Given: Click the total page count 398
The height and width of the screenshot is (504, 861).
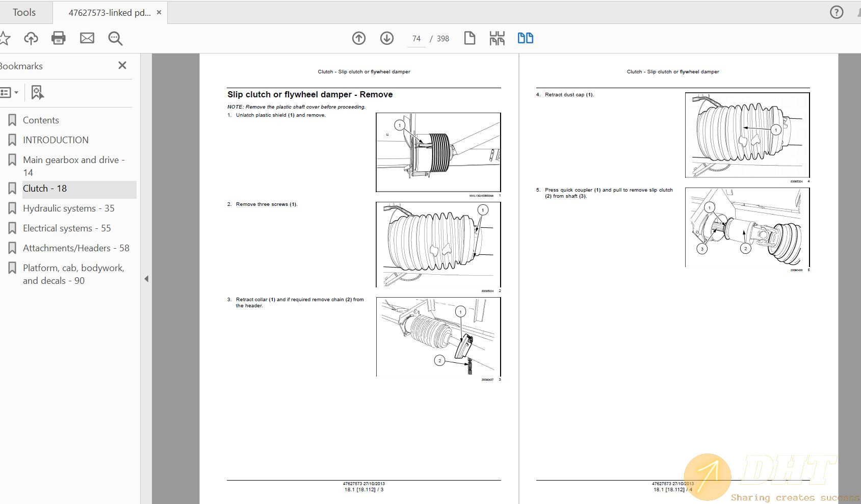Looking at the screenshot, I should [443, 39].
